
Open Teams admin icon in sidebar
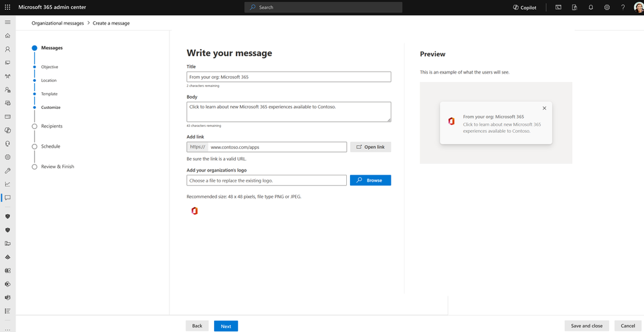tap(7, 297)
